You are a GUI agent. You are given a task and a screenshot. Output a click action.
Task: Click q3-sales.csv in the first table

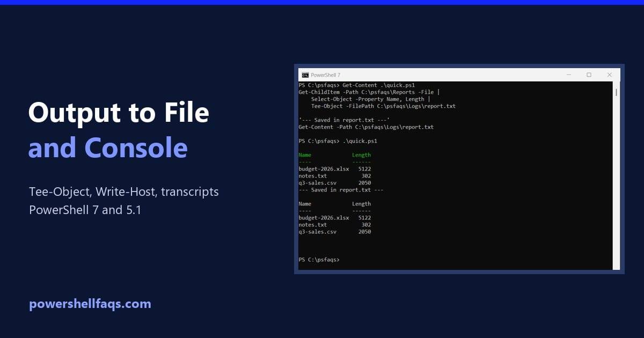click(x=317, y=183)
